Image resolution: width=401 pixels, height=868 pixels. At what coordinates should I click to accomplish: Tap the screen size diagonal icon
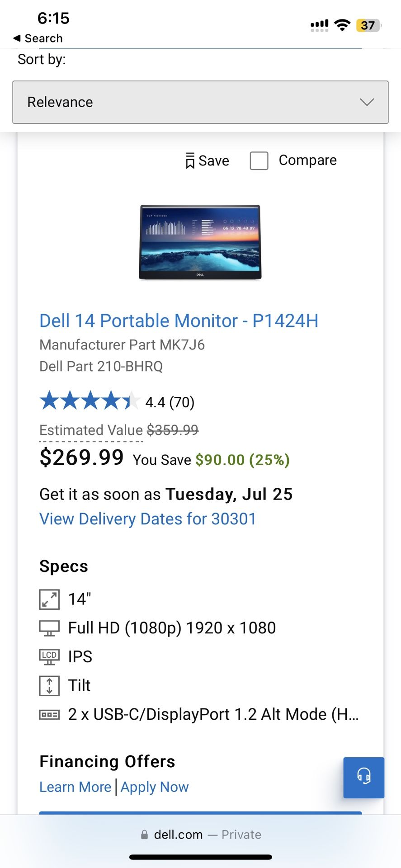tap(49, 599)
